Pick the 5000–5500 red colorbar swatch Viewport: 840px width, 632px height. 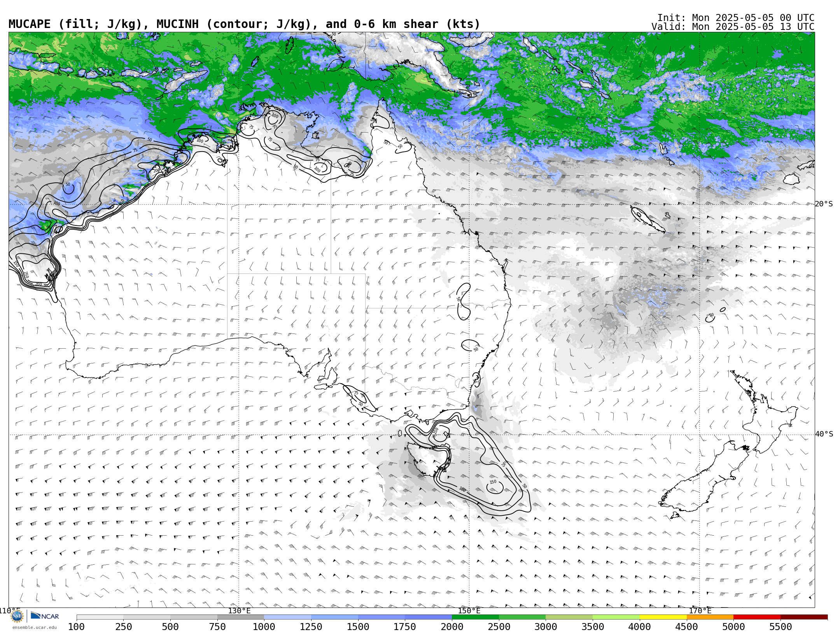coord(757,617)
